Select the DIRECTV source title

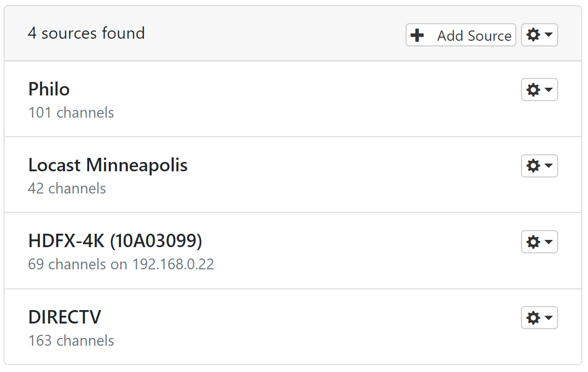coord(64,317)
